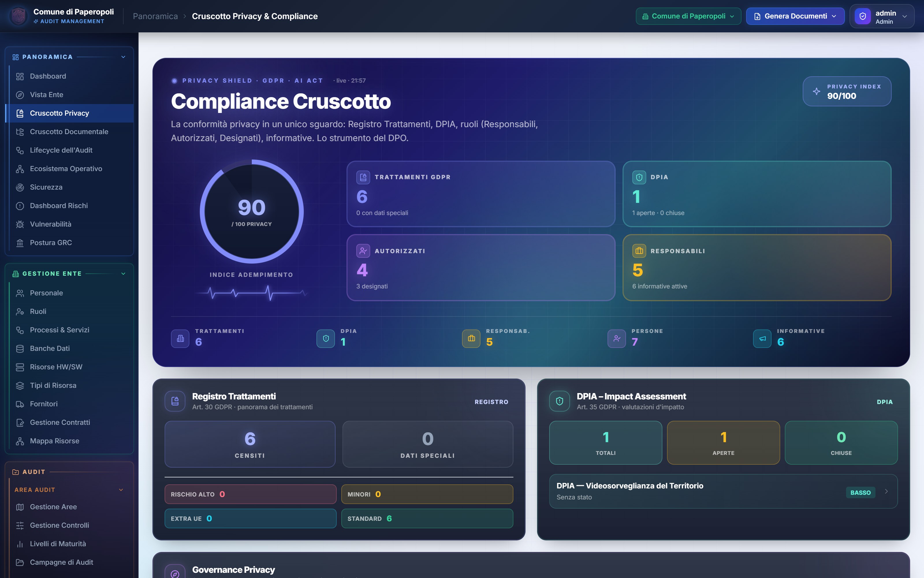Click the Registro Trattamenti card icon
The width and height of the screenshot is (924, 578).
tap(175, 401)
